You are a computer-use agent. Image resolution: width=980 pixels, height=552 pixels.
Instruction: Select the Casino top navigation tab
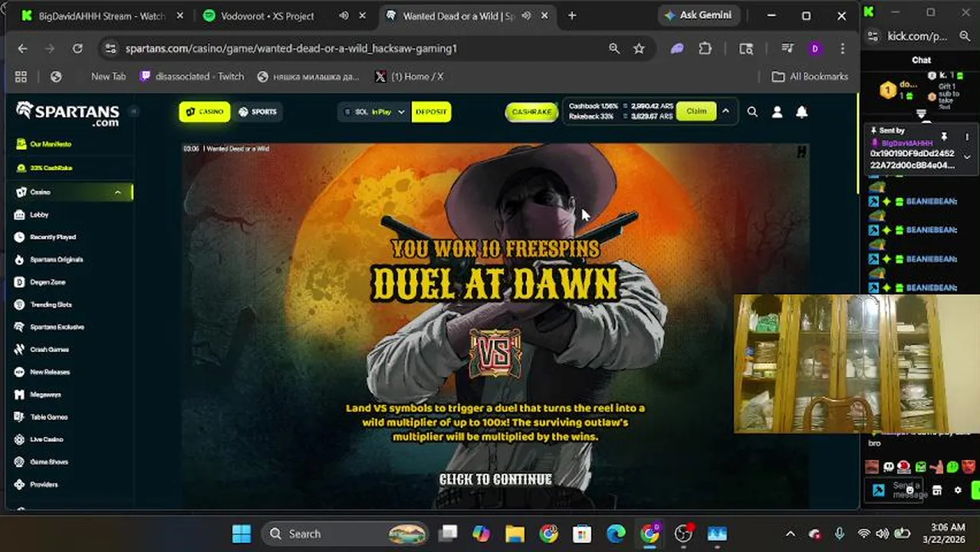click(x=204, y=112)
